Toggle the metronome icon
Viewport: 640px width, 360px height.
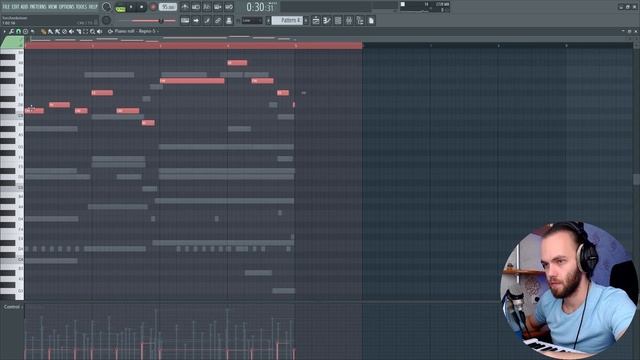tap(184, 7)
